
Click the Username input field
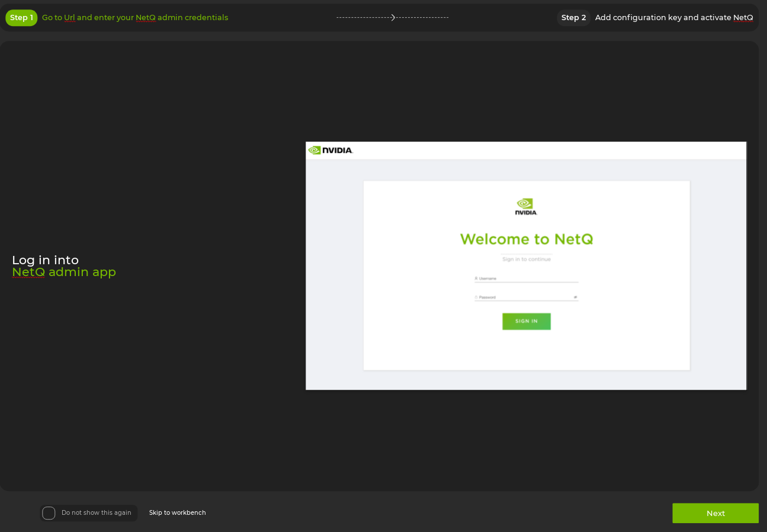pos(527,278)
